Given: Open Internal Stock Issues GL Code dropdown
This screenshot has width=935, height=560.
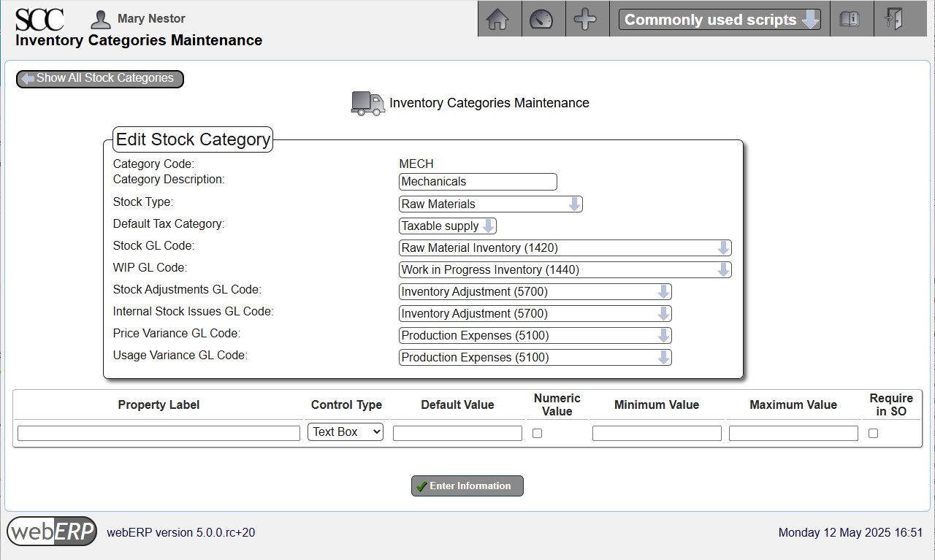Looking at the screenshot, I should pos(535,313).
